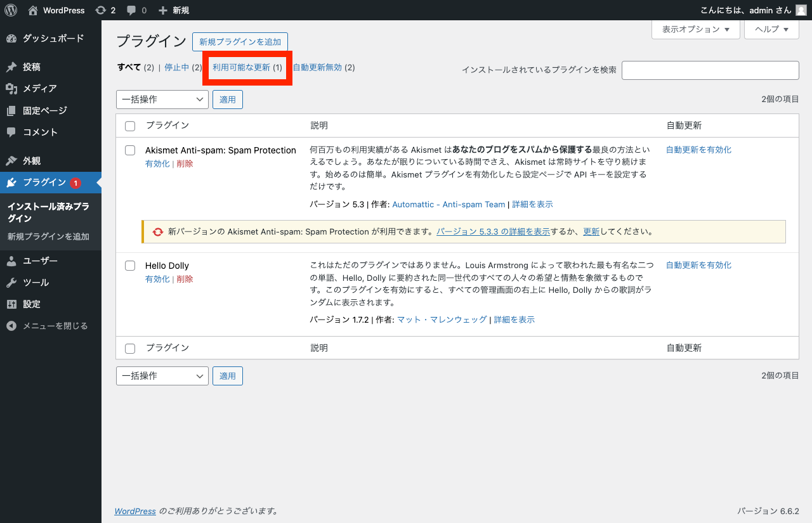
Task: Tick the select-all checkbox in table header
Action: click(x=130, y=126)
